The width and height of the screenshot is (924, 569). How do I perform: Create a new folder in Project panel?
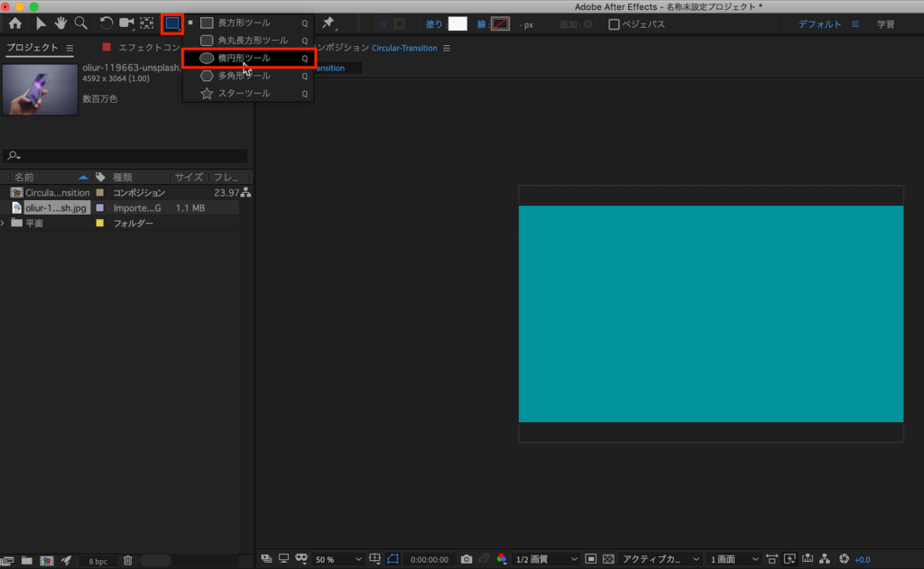pyautogui.click(x=27, y=560)
